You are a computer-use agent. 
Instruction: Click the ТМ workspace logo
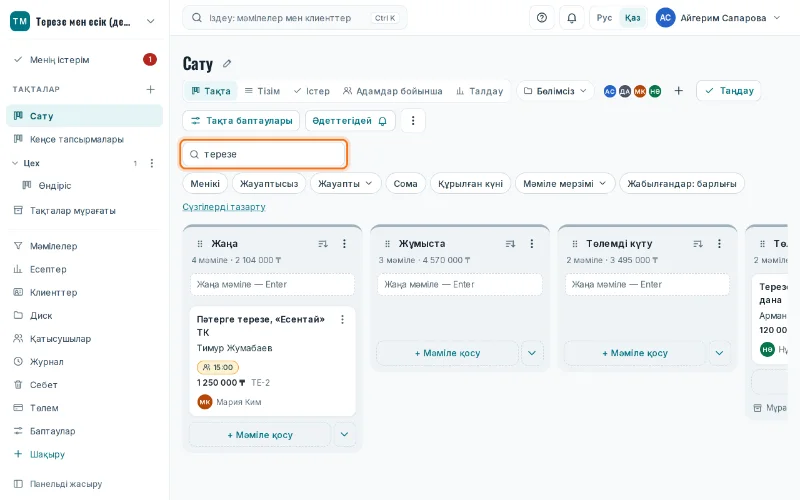pos(20,21)
